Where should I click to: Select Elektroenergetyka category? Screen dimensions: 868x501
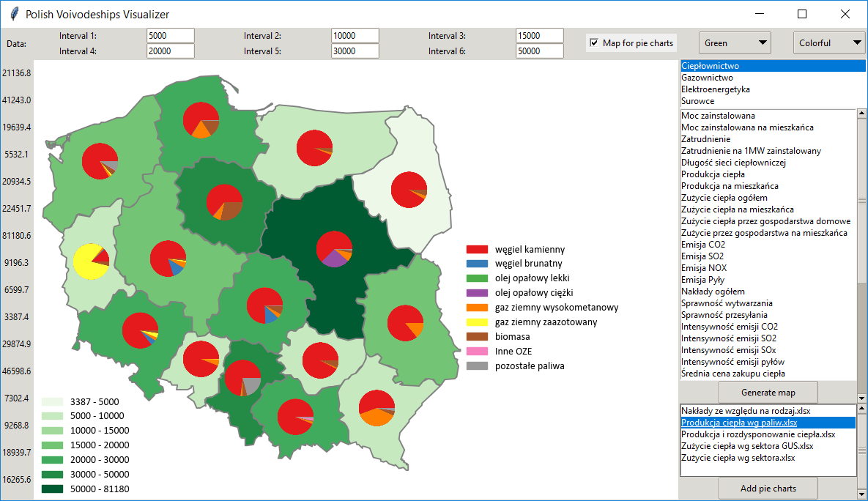(773, 89)
